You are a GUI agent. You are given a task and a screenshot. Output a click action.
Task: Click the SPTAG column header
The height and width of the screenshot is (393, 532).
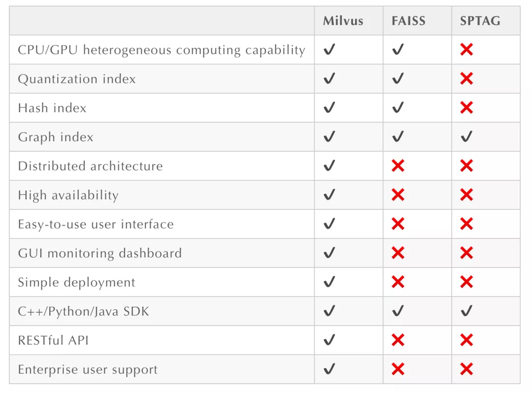[480, 21]
